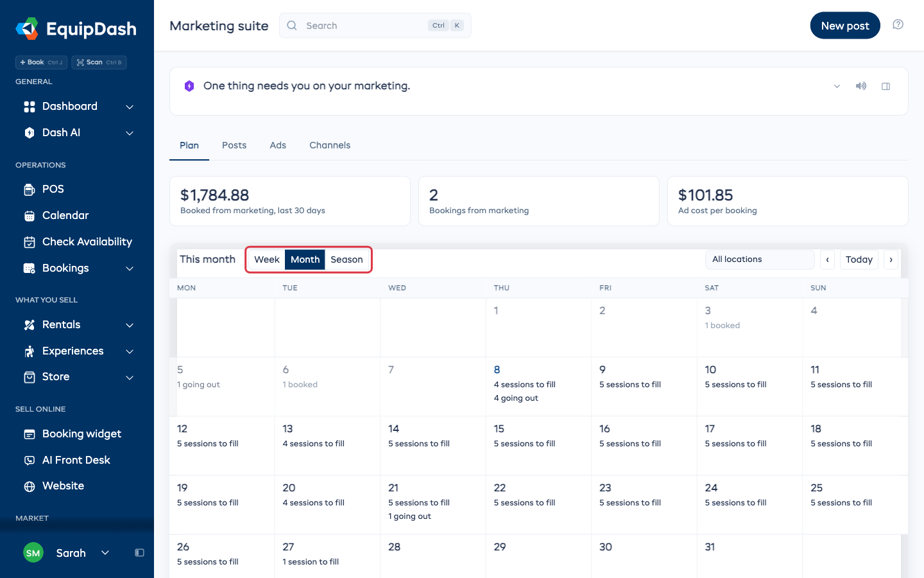Switch calendar to Week view

tap(267, 259)
